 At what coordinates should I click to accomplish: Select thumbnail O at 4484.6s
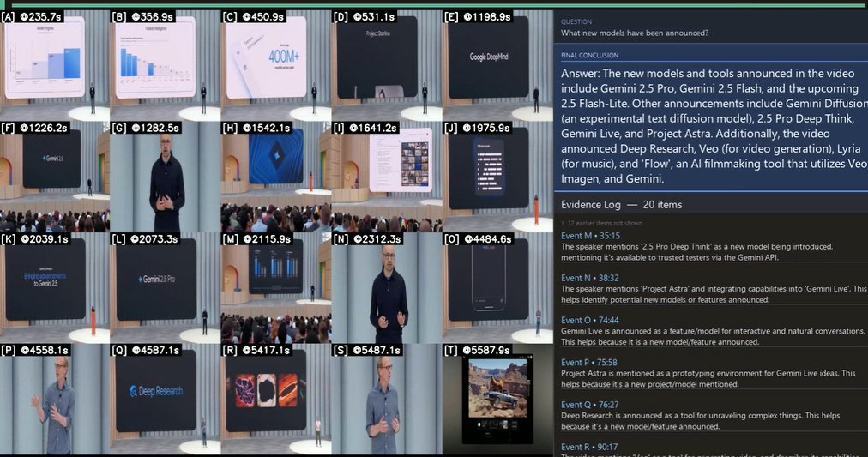click(497, 288)
